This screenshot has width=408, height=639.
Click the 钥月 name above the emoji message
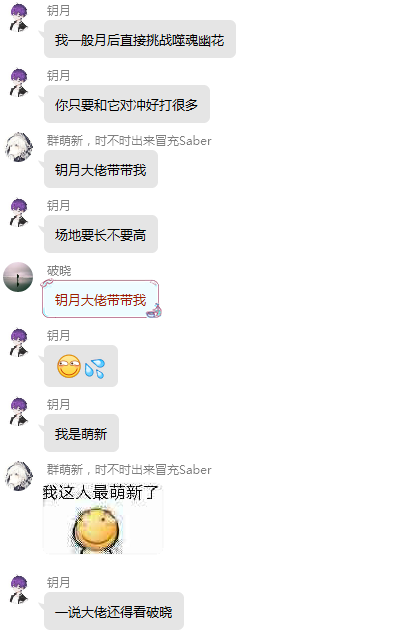coord(58,335)
